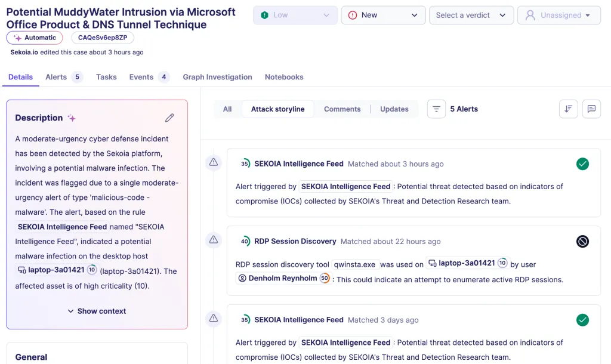The image size is (611, 364).
Task: Select the All timeline filter
Action: (x=227, y=109)
